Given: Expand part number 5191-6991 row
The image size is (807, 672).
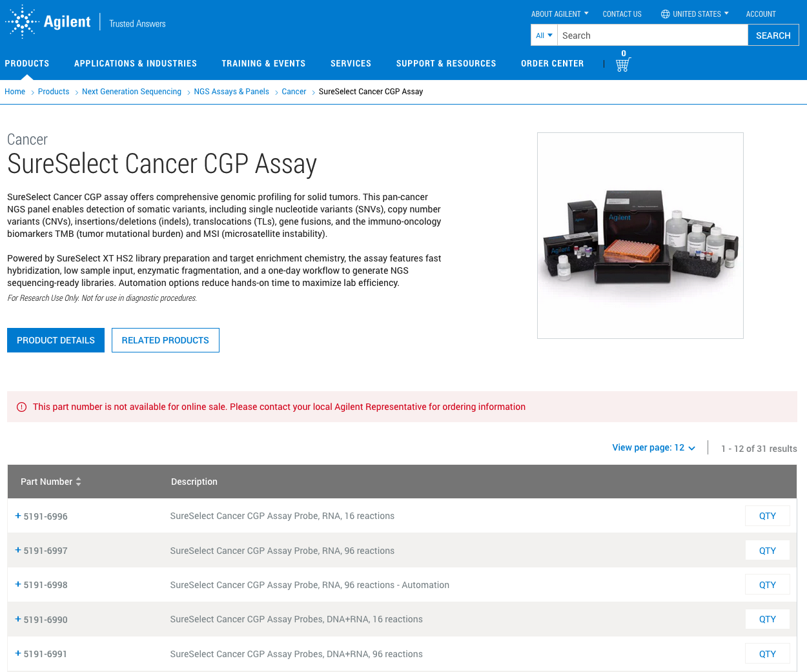Looking at the screenshot, I should (18, 653).
